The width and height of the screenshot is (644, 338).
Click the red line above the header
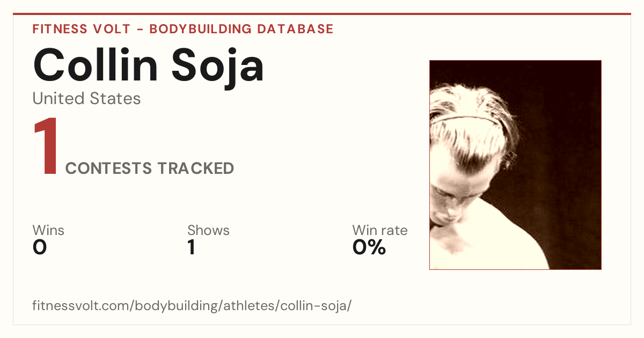click(322, 14)
